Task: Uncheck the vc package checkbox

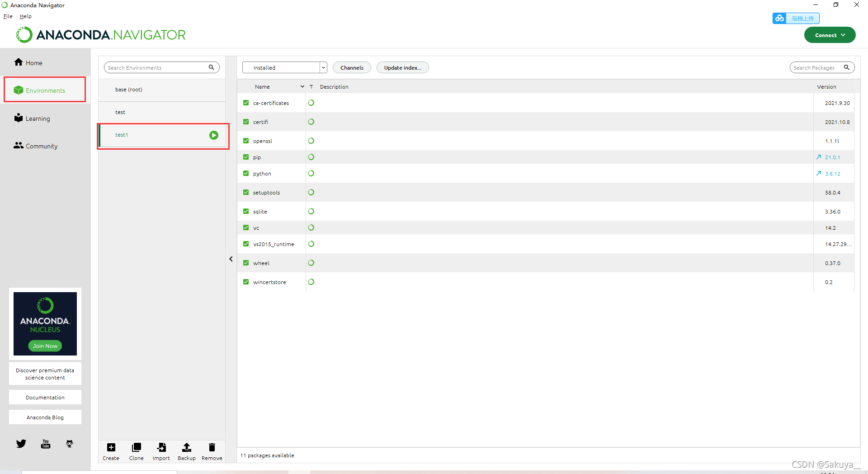Action: tap(246, 228)
